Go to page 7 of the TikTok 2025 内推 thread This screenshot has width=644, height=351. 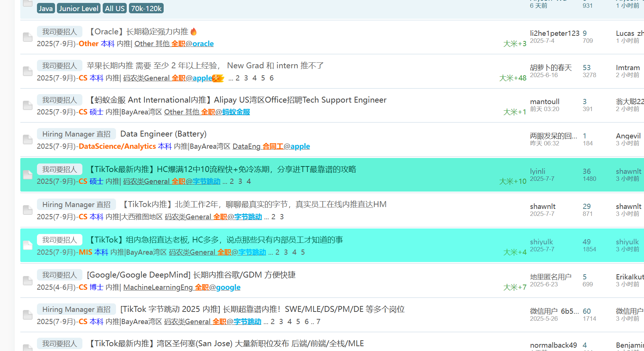(x=318, y=322)
